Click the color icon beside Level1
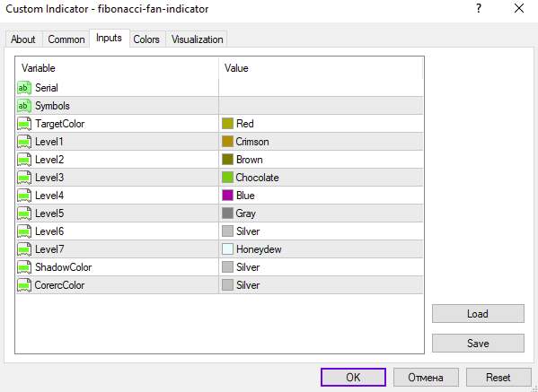The height and width of the screenshot is (392, 538). pos(24,142)
